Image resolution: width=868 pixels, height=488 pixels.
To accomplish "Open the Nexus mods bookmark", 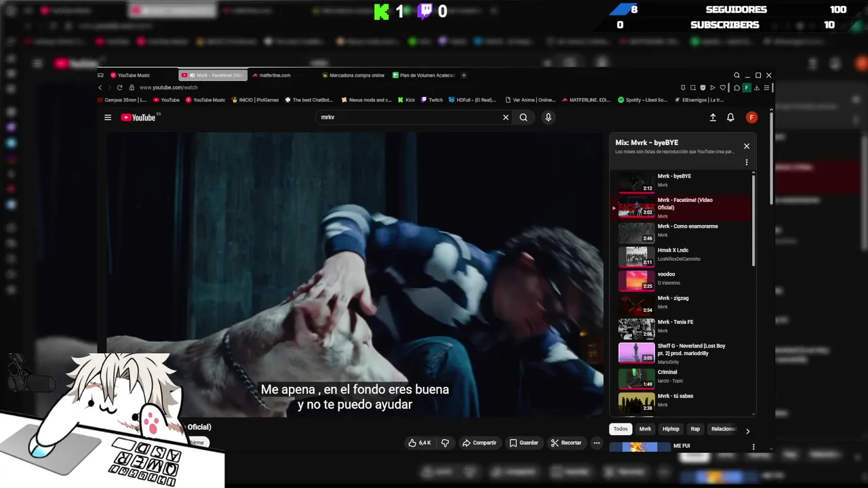I will (366, 100).
